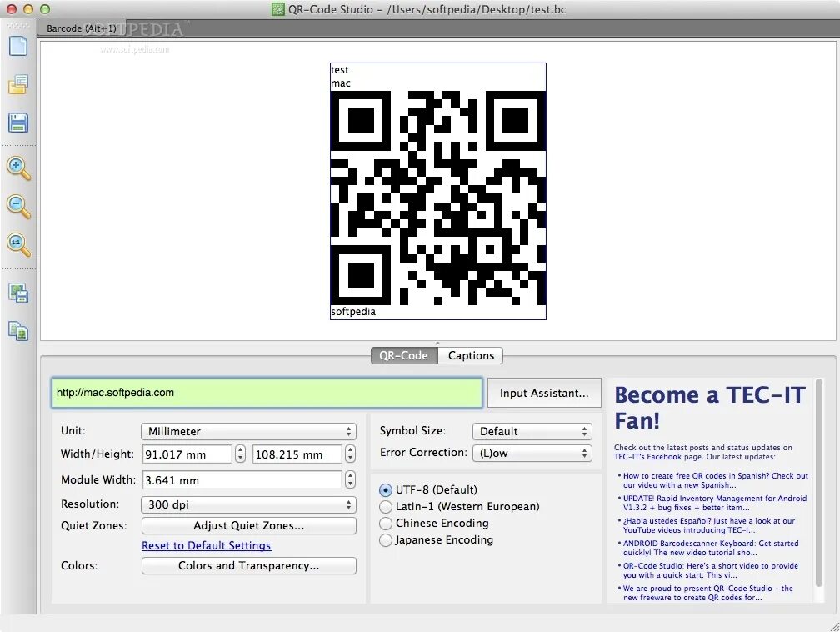Image resolution: width=840 pixels, height=632 pixels.
Task: Choose Japanese Encoding option
Action: tap(436, 539)
